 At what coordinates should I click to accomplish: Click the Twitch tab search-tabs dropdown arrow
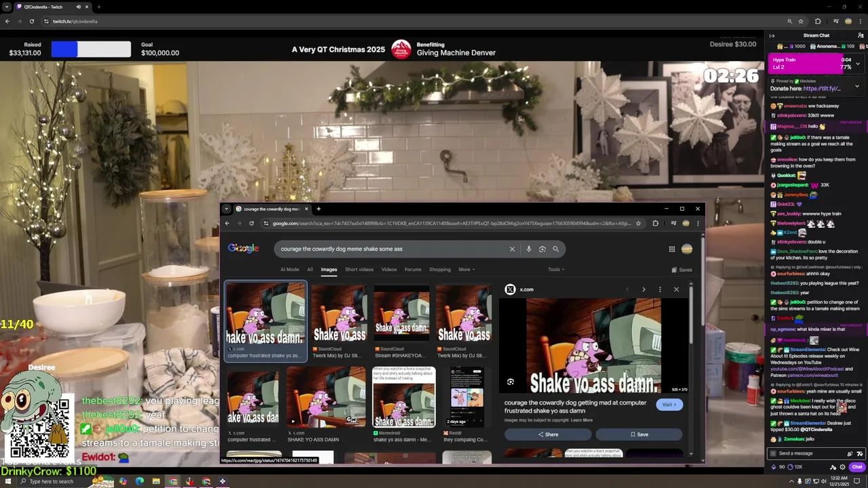coord(7,7)
